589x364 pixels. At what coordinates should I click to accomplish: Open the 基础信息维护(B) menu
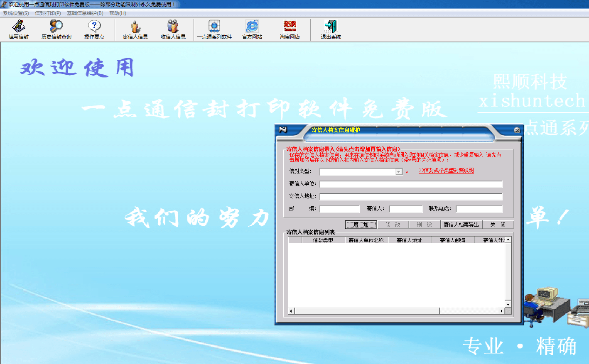(85, 13)
